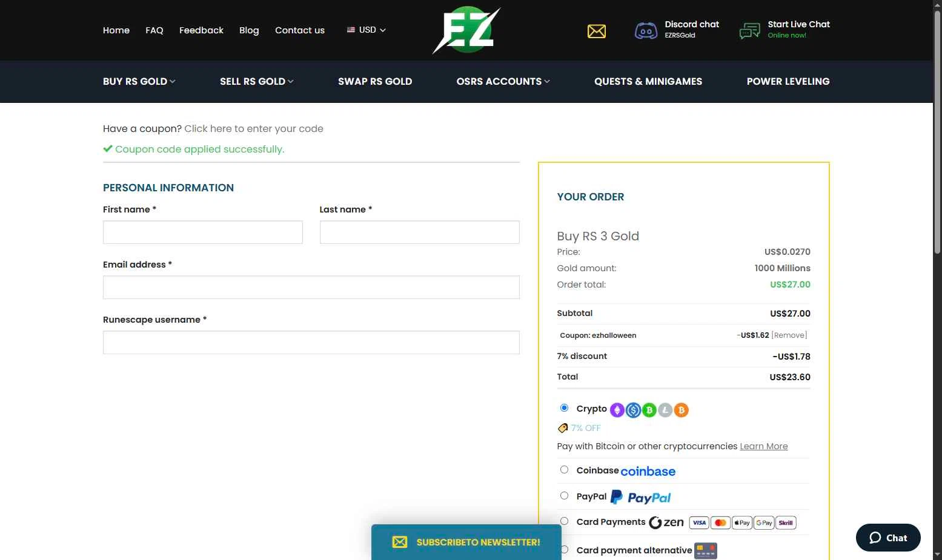Click the green coupon success checkmark
The height and width of the screenshot is (560, 942).
108,149
